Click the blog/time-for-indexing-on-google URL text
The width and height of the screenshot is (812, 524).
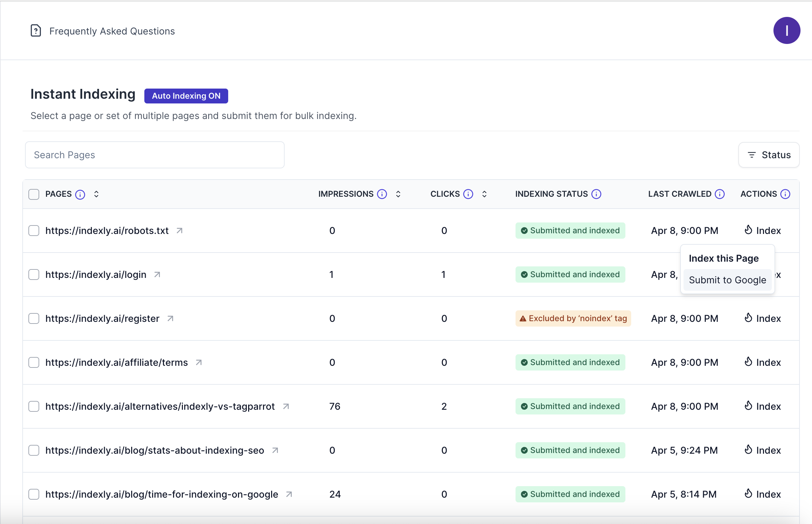coord(162,494)
